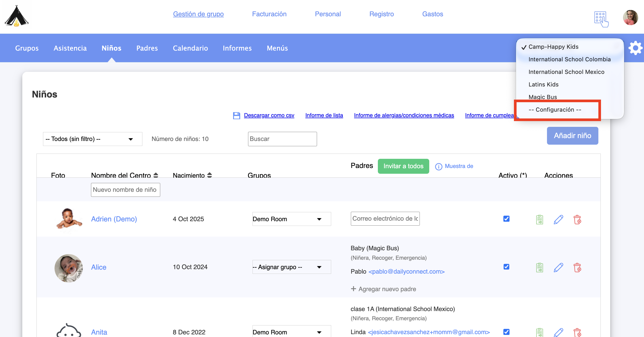Uncheck Adrien's Activo checkbox
The image size is (644, 337).
coord(506,219)
